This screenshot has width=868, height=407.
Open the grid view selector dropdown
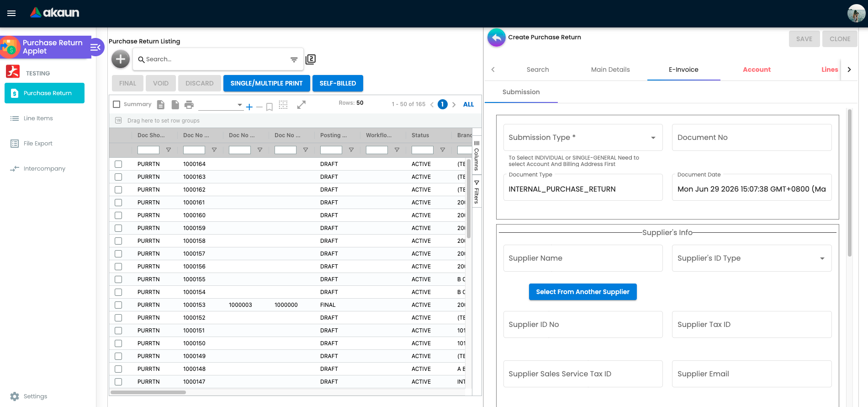[x=221, y=105]
